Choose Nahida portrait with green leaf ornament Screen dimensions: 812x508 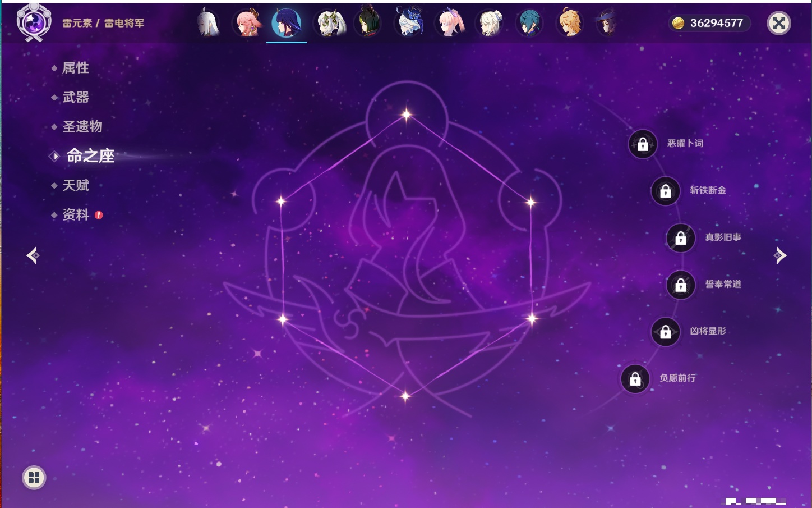point(331,23)
